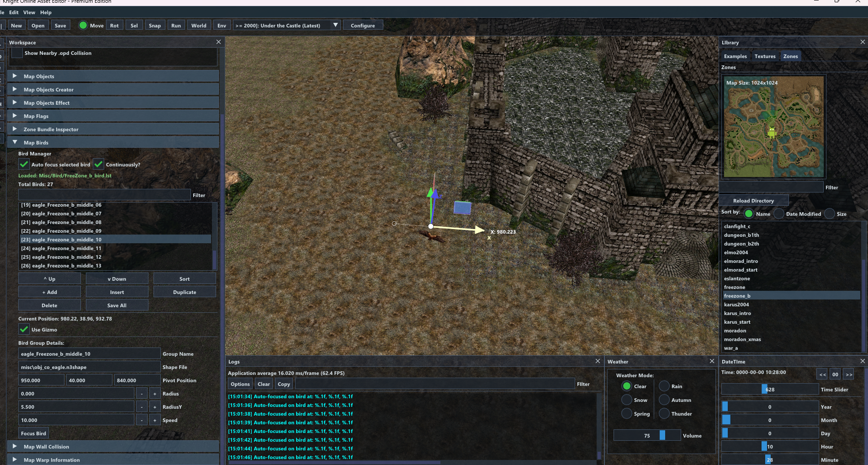Open the Edit menu
Screen dimensions: 868x465
(x=14, y=12)
